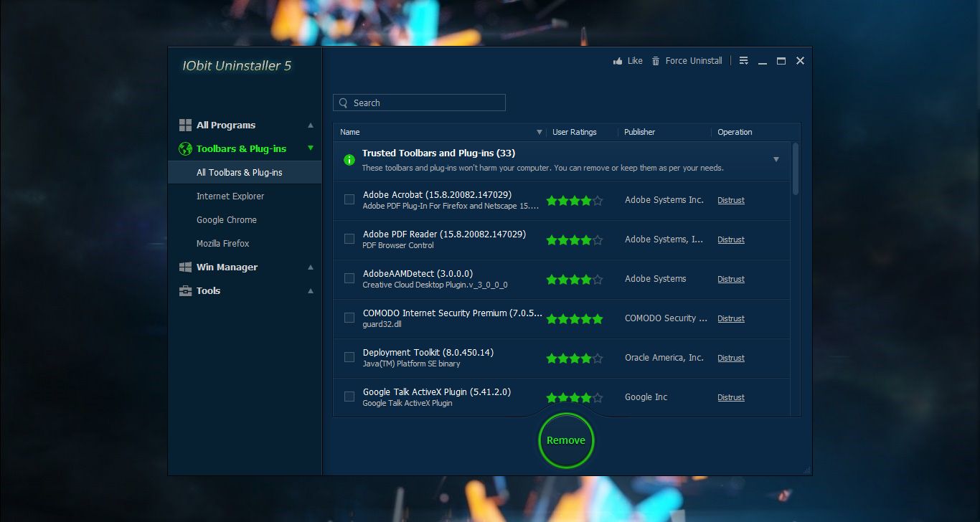This screenshot has width=980, height=522.
Task: Click the Name column header
Action: tap(350, 132)
